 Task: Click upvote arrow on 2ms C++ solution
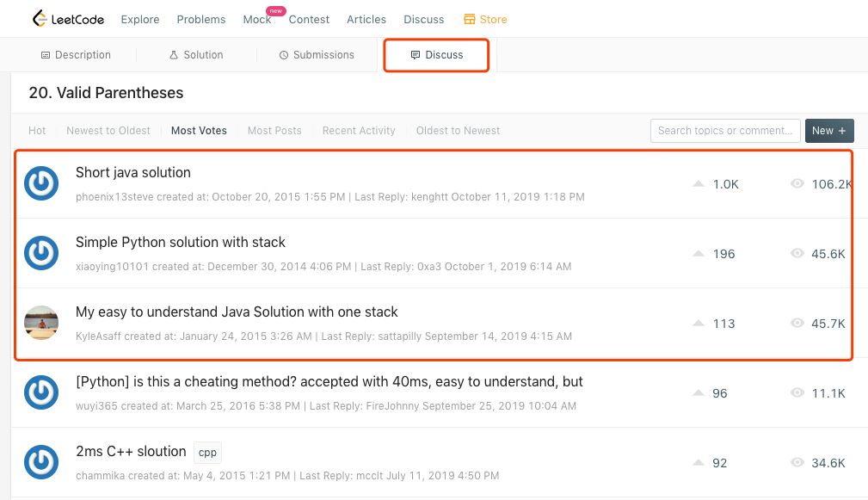(699, 462)
